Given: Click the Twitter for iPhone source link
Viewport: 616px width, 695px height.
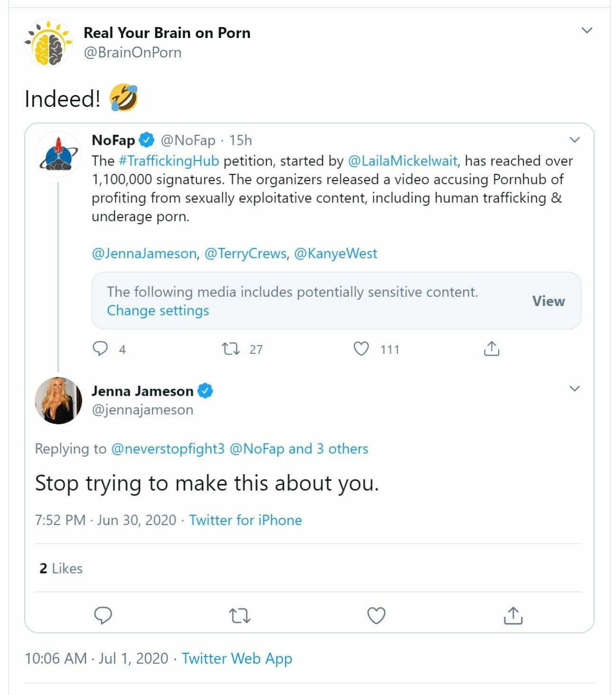Looking at the screenshot, I should coord(246,520).
